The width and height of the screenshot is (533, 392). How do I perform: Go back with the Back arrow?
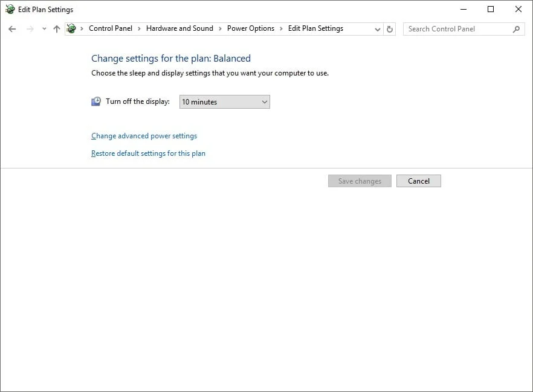(12, 29)
